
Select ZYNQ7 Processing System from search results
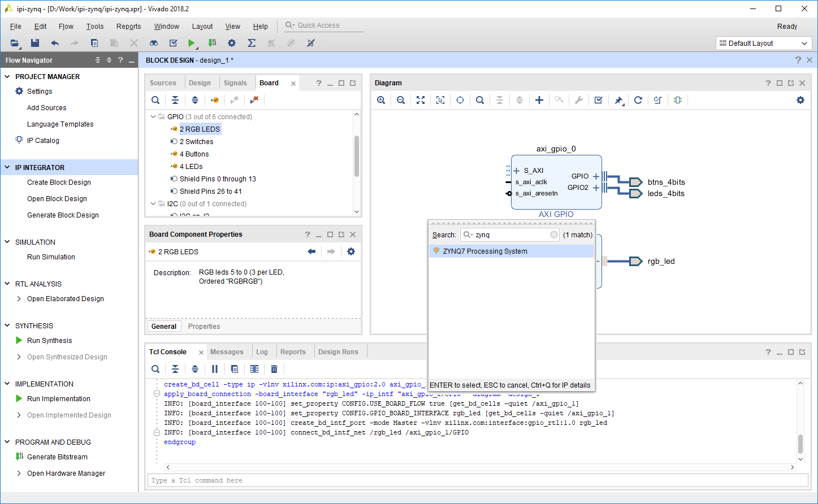tap(512, 251)
